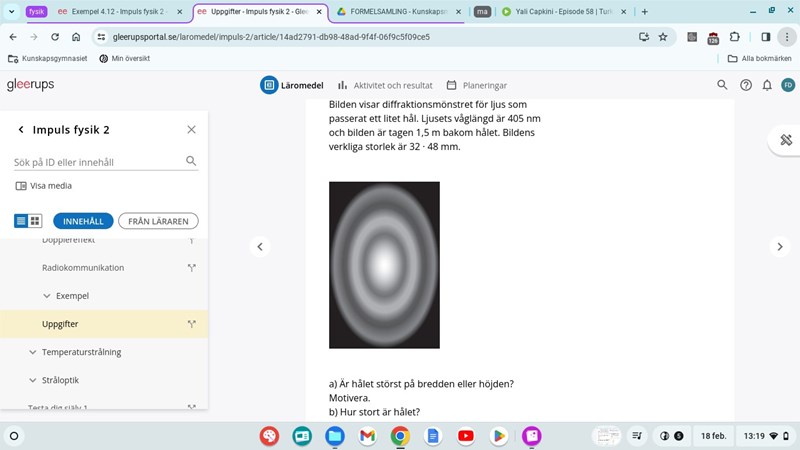800x450 pixels.
Task: Collapse the Exempel section
Action: pos(47,296)
